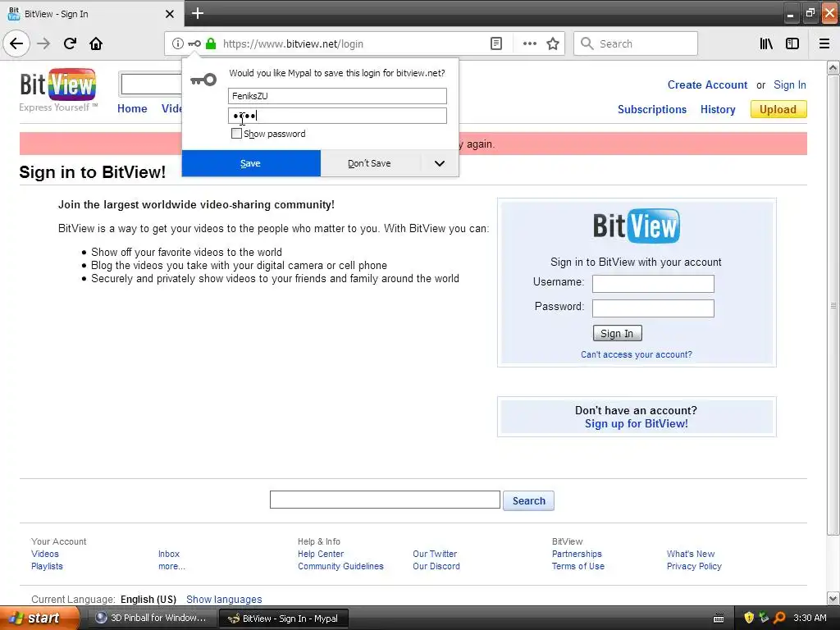Reload the page with the refresh icon
This screenshot has height=630, width=840.
tap(70, 43)
